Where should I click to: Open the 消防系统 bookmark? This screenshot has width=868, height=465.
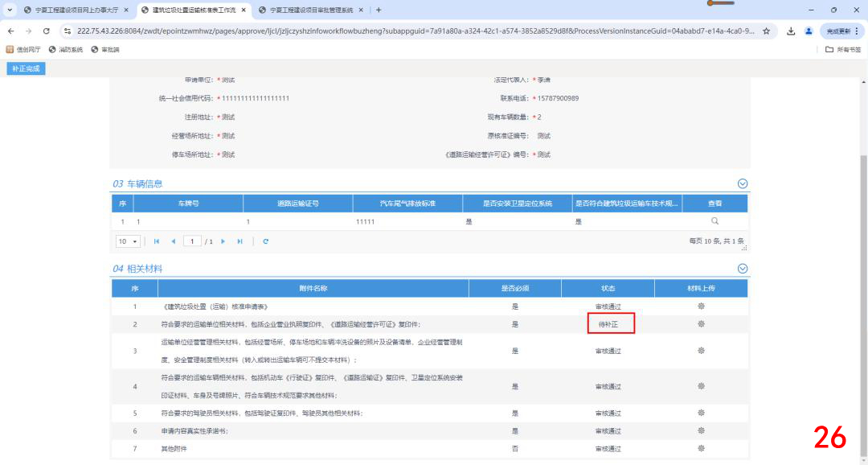(x=66, y=49)
